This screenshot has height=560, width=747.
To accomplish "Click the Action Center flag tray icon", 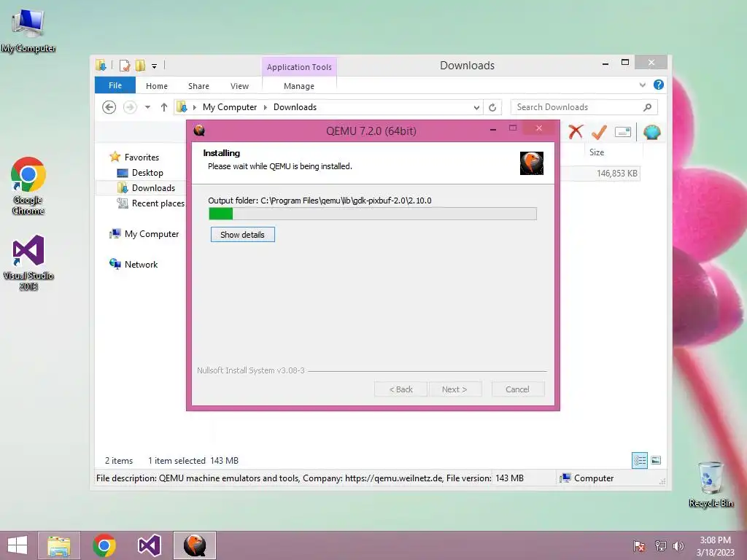I will coord(639,545).
